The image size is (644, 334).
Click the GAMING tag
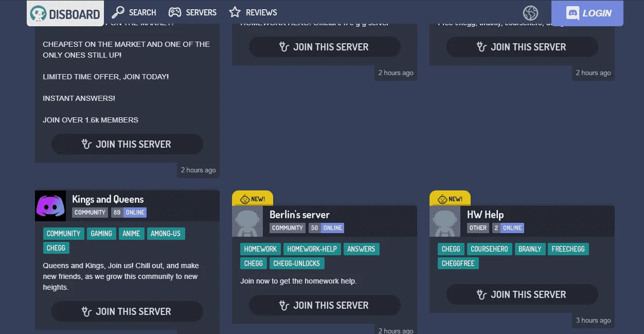click(x=101, y=234)
